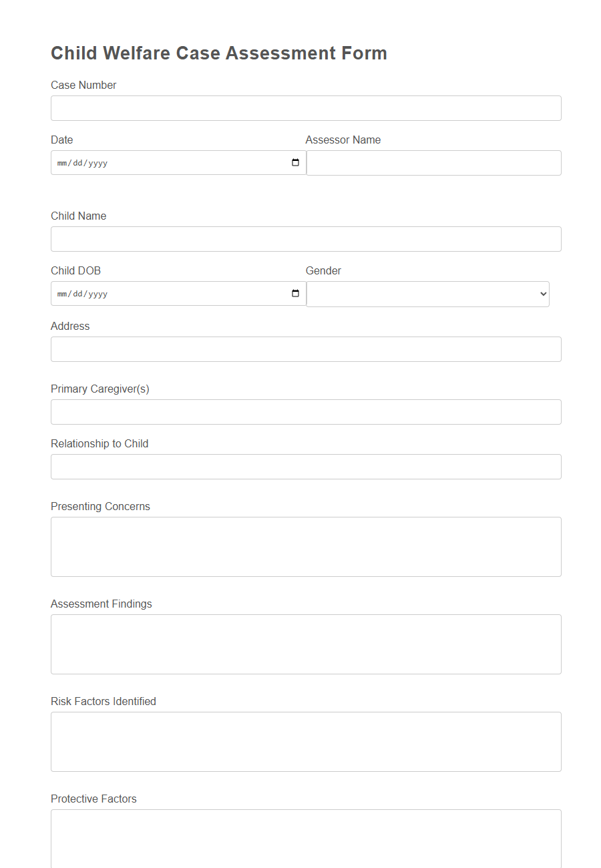The image size is (601, 868).
Task: Select the Assessment Findings text area
Action: click(306, 644)
